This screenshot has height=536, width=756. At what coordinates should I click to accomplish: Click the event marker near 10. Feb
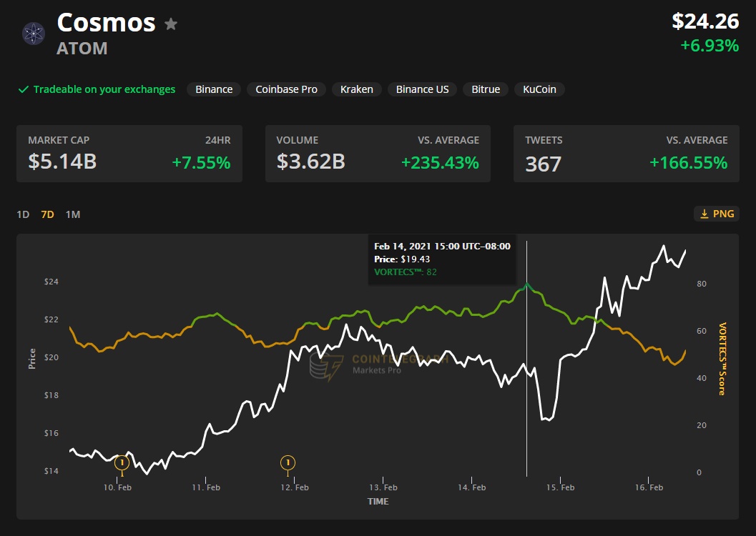tap(122, 464)
